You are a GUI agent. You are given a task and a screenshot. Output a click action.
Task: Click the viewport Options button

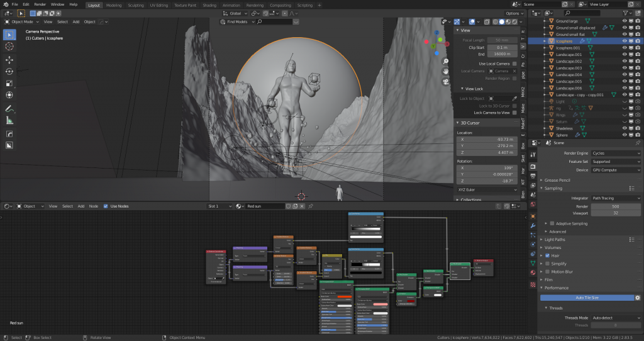[x=513, y=13]
